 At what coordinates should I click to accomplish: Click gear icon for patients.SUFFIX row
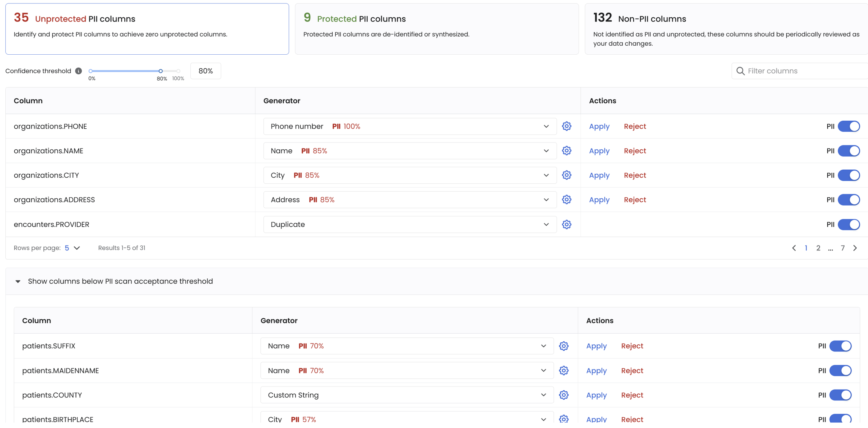563,346
